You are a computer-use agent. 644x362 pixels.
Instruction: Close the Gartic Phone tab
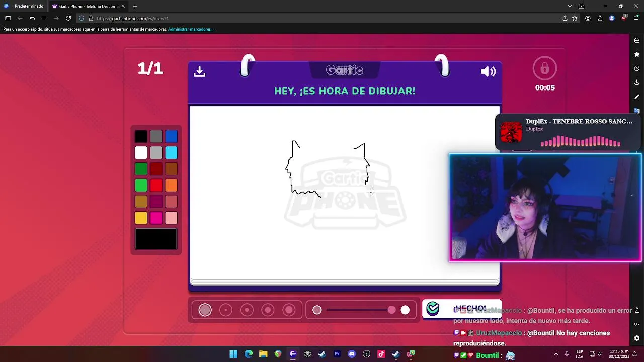click(x=123, y=6)
